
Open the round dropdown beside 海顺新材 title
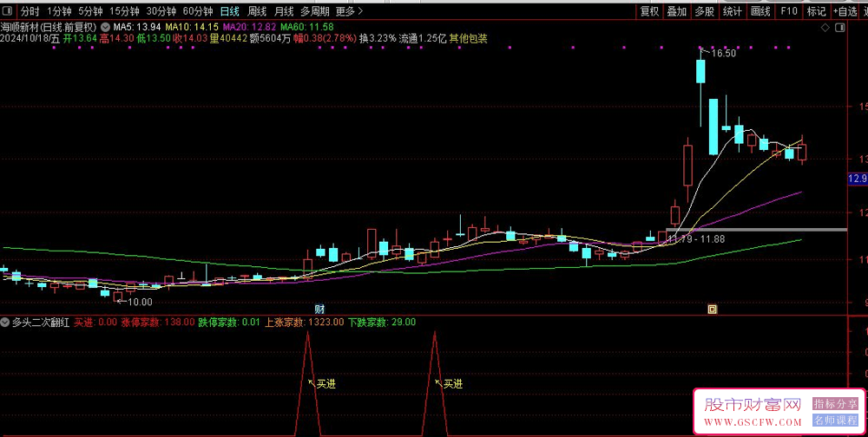coord(105,27)
